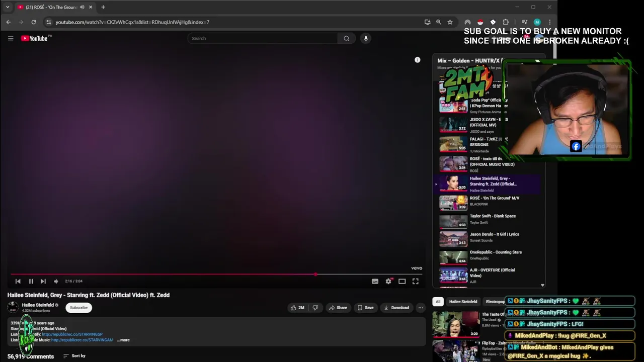This screenshot has height=362, width=644.
Task: Click in the YouTube Search field
Action: [263, 38]
